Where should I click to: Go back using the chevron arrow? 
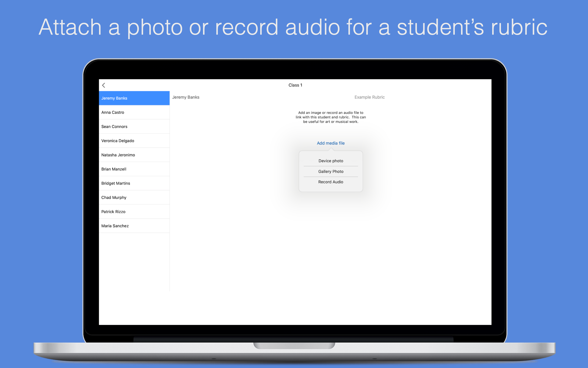click(104, 85)
